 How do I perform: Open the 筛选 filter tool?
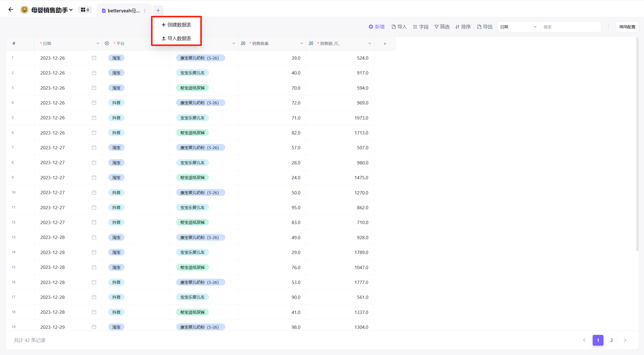click(442, 27)
